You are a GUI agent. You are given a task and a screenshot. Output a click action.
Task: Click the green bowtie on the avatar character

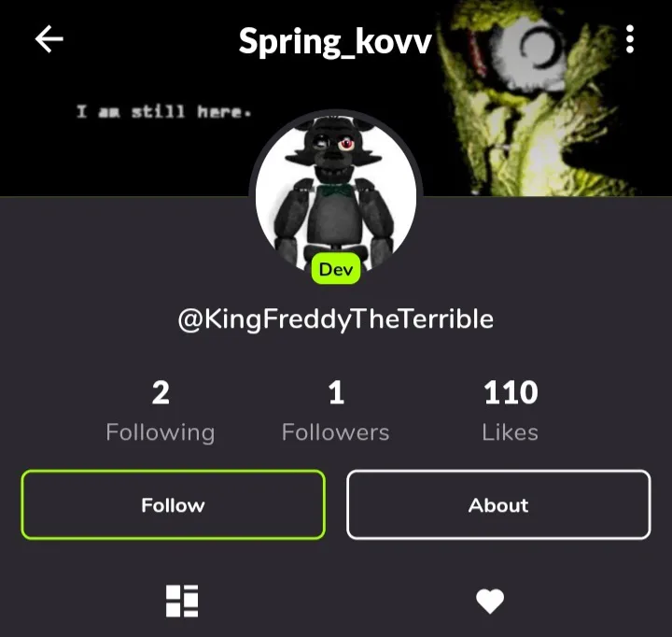(337, 191)
